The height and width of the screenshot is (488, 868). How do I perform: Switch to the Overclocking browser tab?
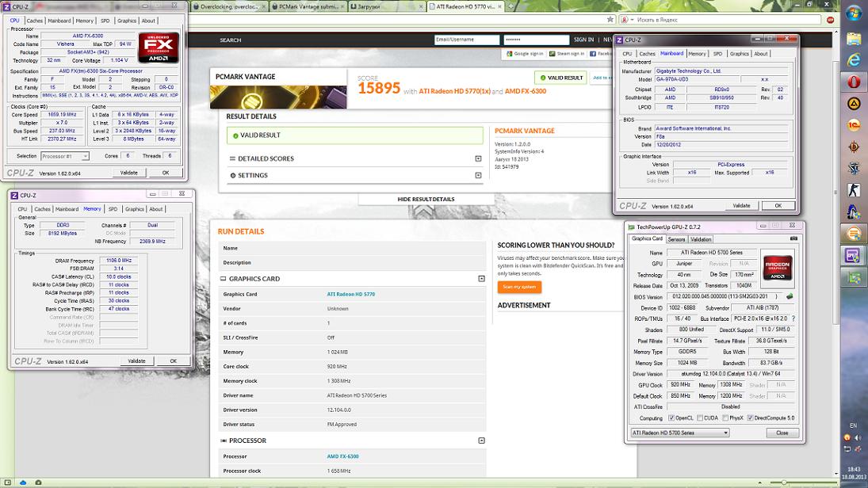coord(229,6)
